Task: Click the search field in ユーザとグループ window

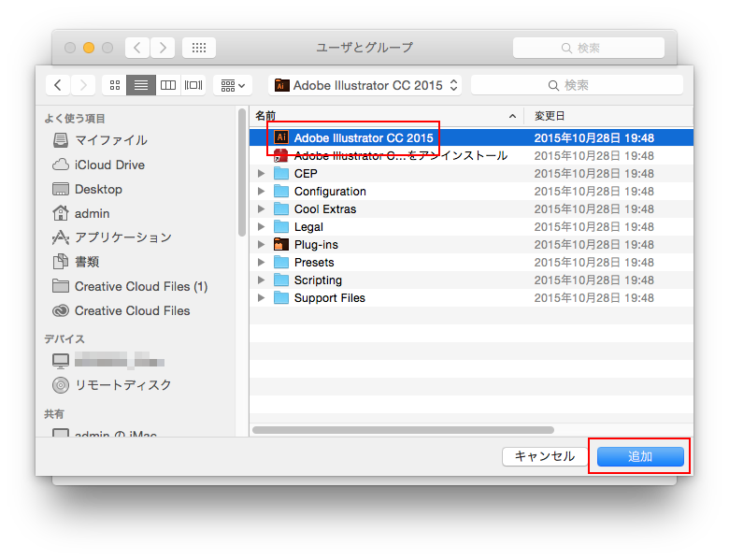Action: (x=589, y=48)
